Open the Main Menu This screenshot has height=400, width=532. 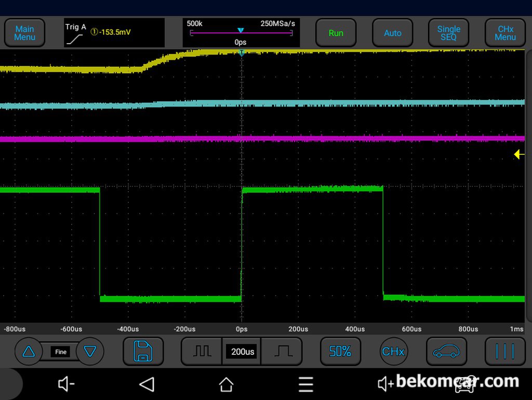coord(24,33)
